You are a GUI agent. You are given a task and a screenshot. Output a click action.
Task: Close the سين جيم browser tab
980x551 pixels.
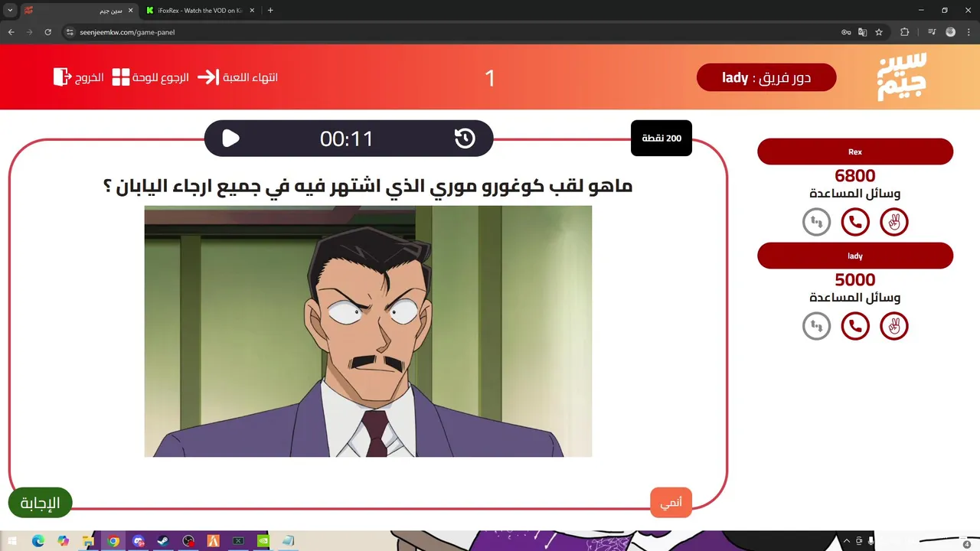coord(130,11)
